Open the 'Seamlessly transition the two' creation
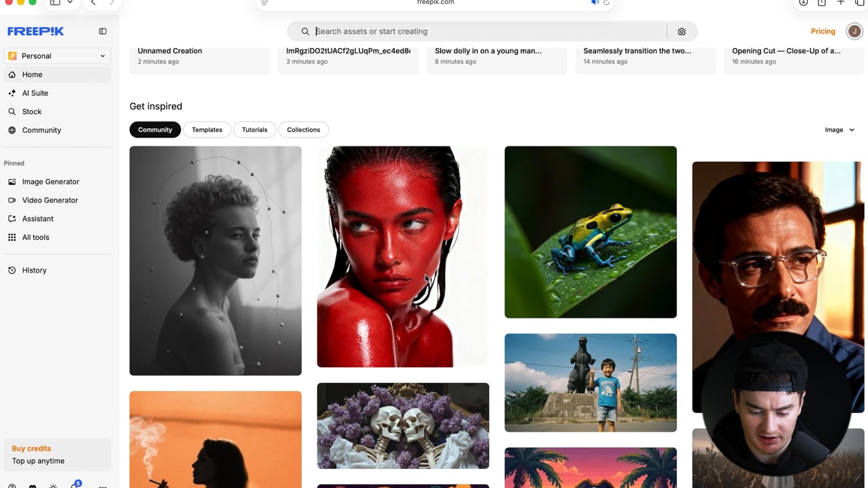The image size is (868, 488). click(x=645, y=60)
